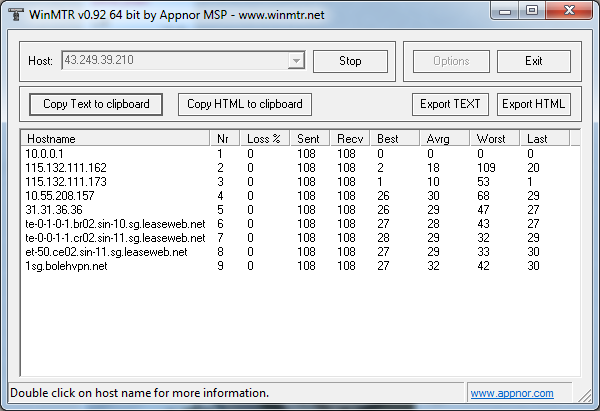Click the Best column header
600x411 pixels.
coord(395,139)
